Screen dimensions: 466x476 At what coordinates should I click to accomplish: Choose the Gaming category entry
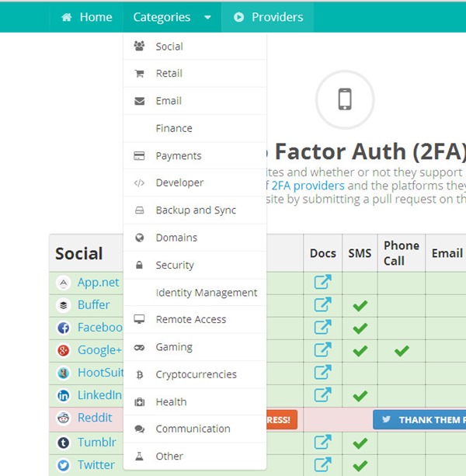[174, 347]
